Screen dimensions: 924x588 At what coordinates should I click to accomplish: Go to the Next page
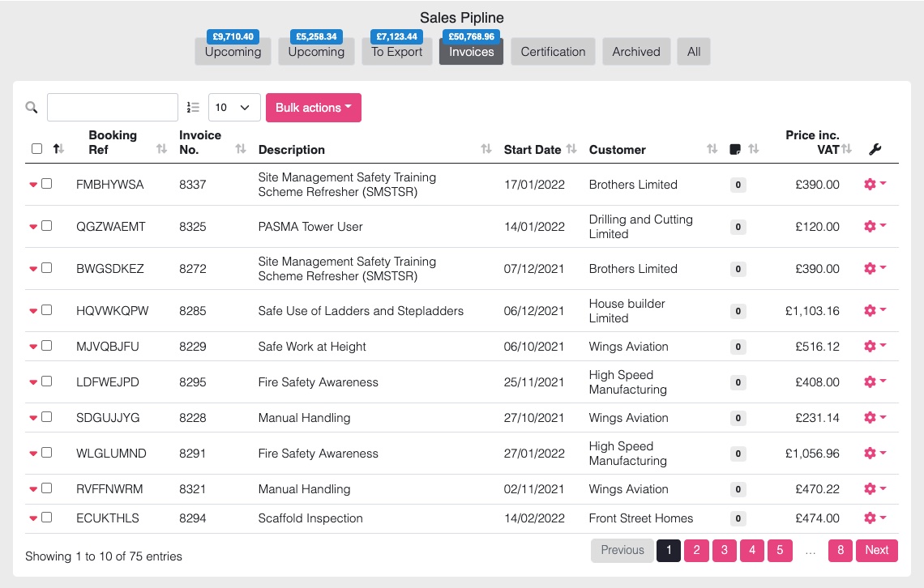point(876,550)
